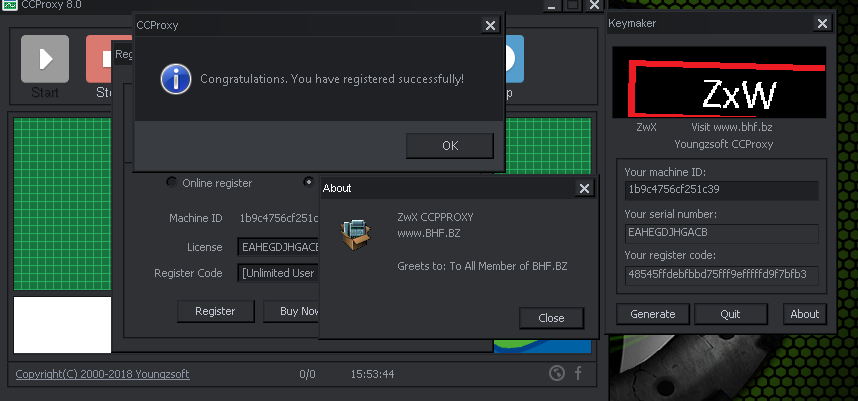Confirm the success message with OK
The width and height of the screenshot is (858, 401).
pyautogui.click(x=450, y=146)
